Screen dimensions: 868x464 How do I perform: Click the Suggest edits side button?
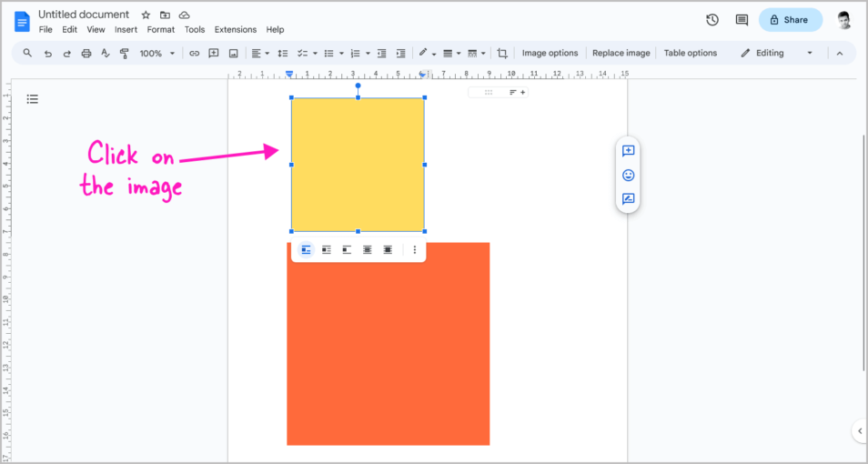point(629,198)
